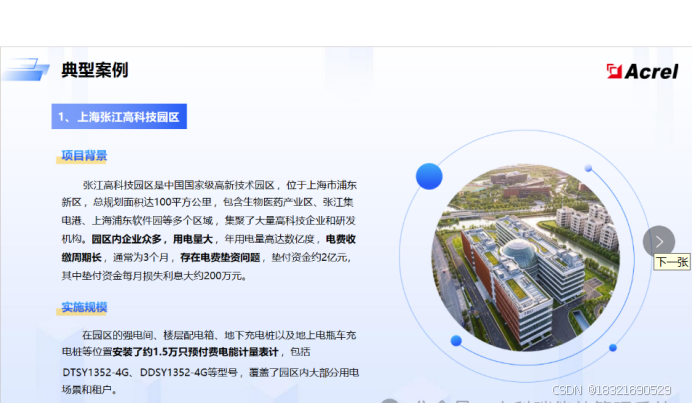Go to the next image with arrow button
Screen dimensions: 692x404
click(659, 242)
